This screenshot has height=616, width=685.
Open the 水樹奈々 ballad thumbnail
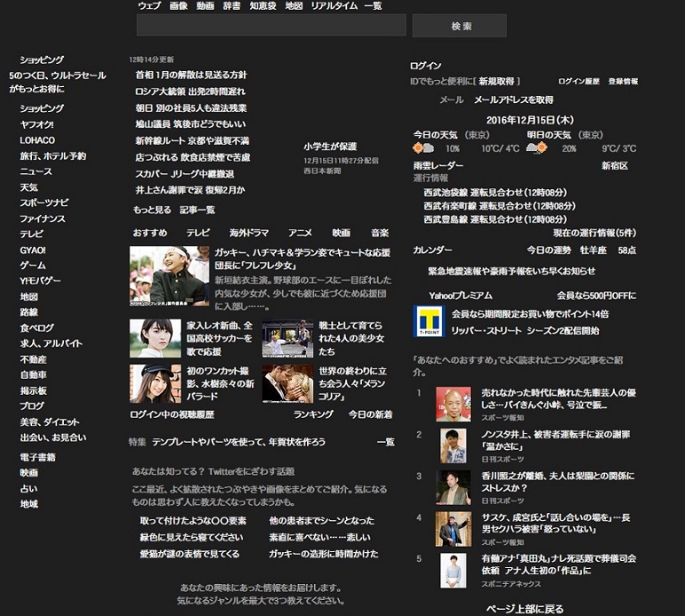tap(155, 383)
